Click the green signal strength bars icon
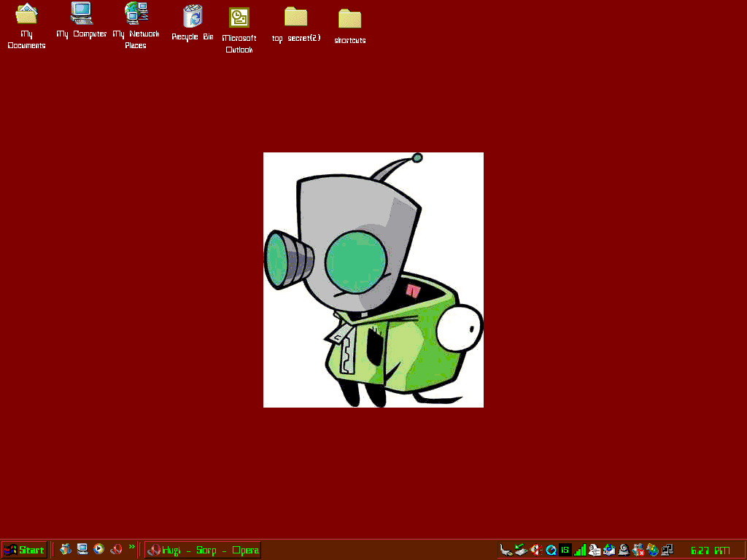Image resolution: width=747 pixels, height=560 pixels. 580,551
